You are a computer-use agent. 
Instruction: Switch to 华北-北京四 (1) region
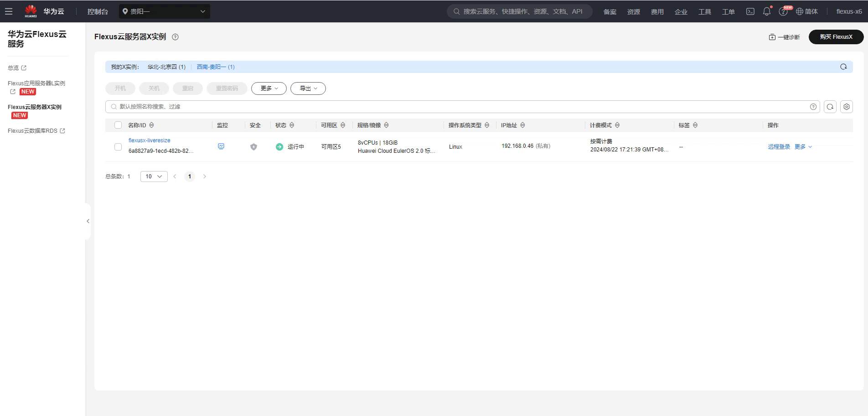[x=166, y=67]
